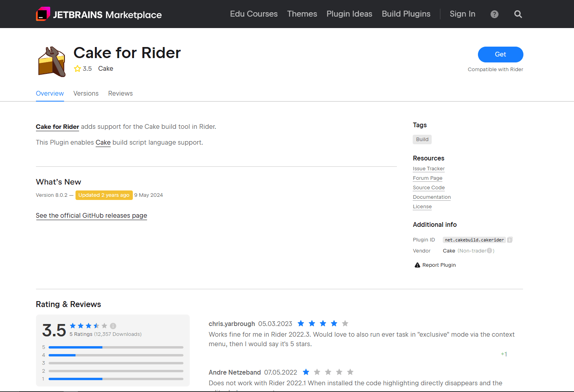
Task: Click the 07.05.2022 review date
Action: [281, 372]
